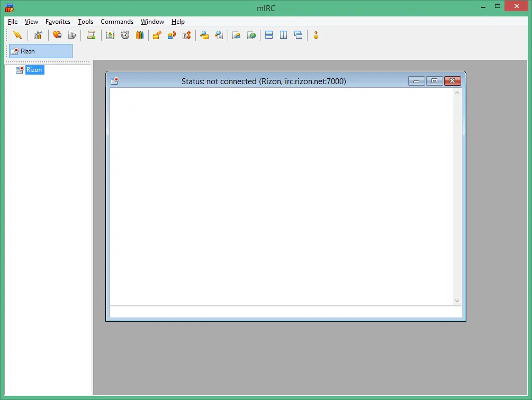Click the About mIRC question-mark icon
Viewport: 532px width, 400px height.
click(x=316, y=35)
